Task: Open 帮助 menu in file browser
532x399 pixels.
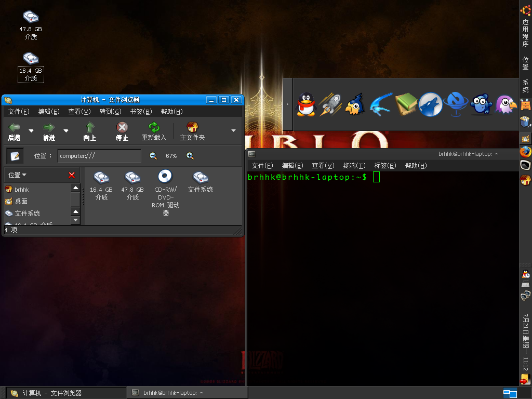Action: (x=171, y=112)
